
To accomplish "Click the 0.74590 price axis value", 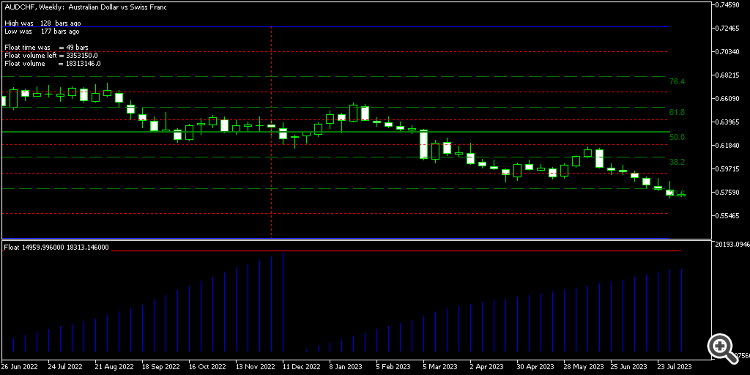I will (x=726, y=5).
